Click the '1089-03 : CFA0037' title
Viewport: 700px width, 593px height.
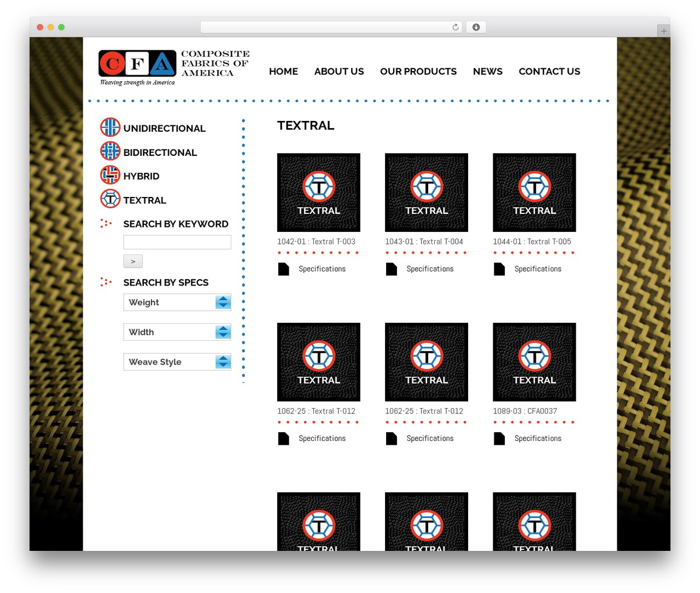[525, 411]
